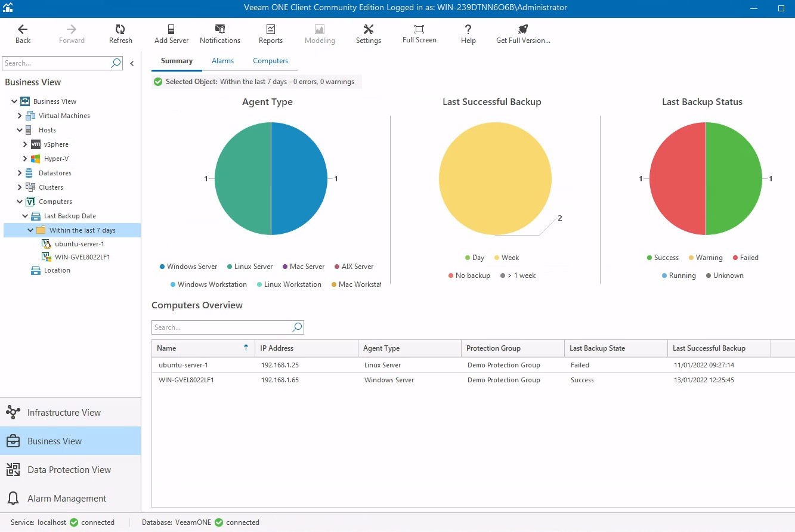Click Windows Server legend swatch
The height and width of the screenshot is (532, 795).
tap(162, 267)
